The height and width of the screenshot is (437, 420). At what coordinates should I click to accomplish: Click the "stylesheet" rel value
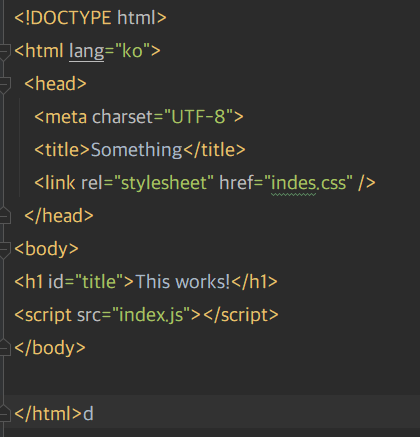[164, 183]
